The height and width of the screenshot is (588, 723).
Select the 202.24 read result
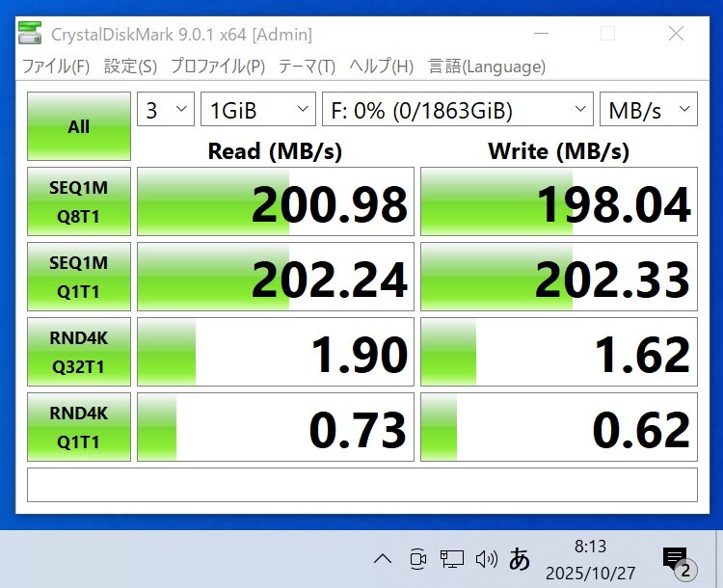tap(276, 277)
